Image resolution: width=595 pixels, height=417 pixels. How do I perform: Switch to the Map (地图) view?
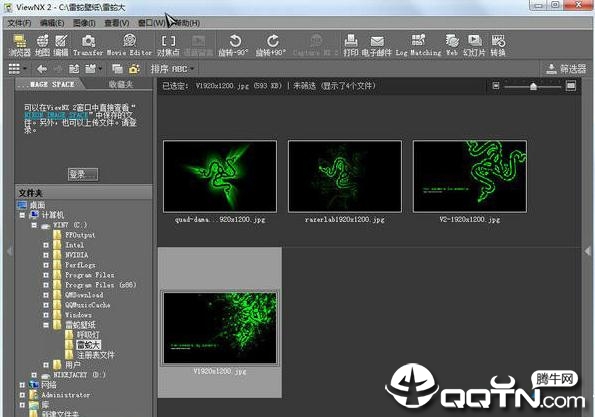point(42,45)
